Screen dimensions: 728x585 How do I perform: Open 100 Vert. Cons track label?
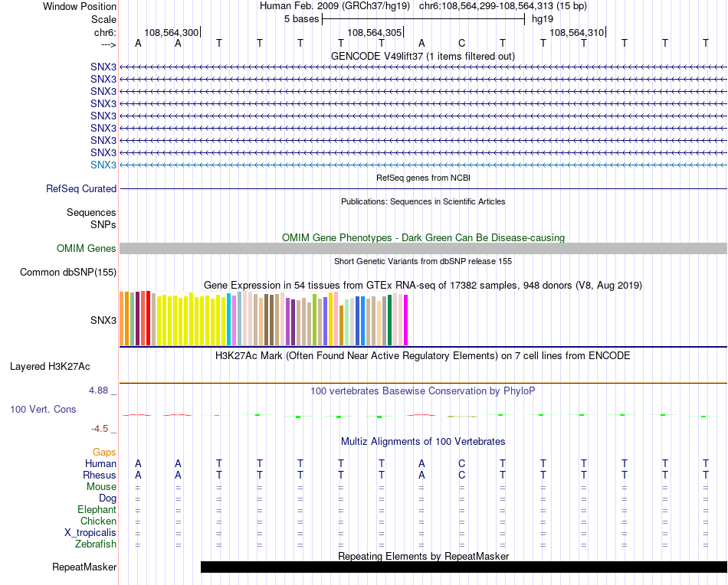pos(43,409)
